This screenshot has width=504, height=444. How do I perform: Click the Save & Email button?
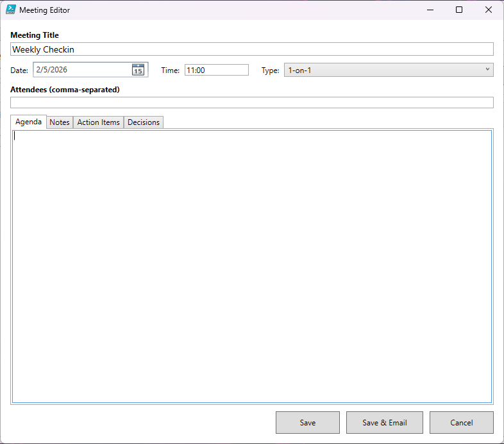pos(385,423)
